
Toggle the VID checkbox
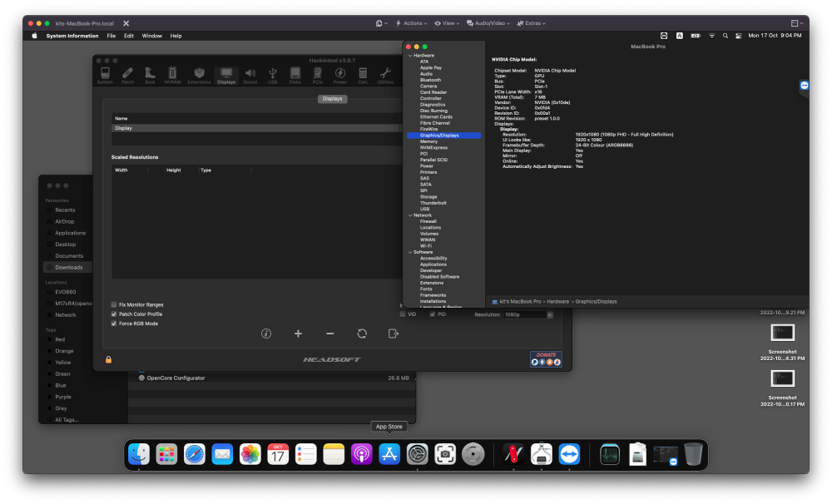click(x=403, y=314)
